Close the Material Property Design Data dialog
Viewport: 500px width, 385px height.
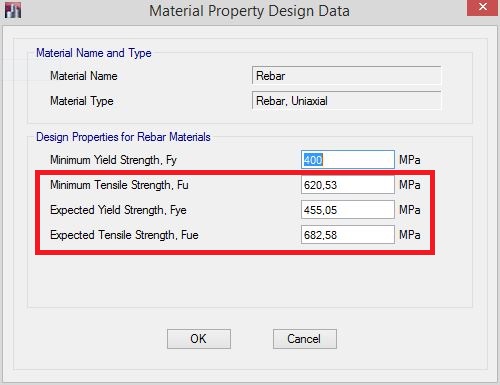482,7
